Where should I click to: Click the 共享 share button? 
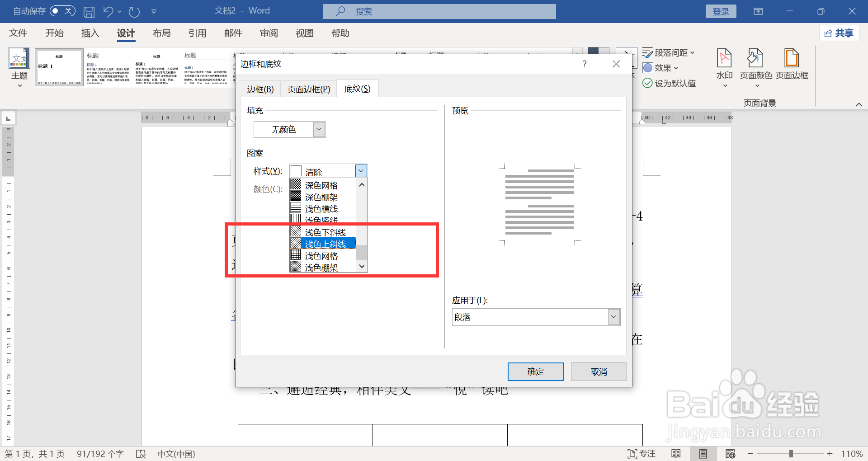click(839, 33)
